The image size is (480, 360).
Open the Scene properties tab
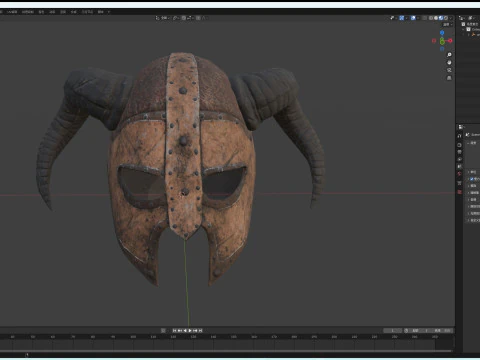click(x=459, y=166)
